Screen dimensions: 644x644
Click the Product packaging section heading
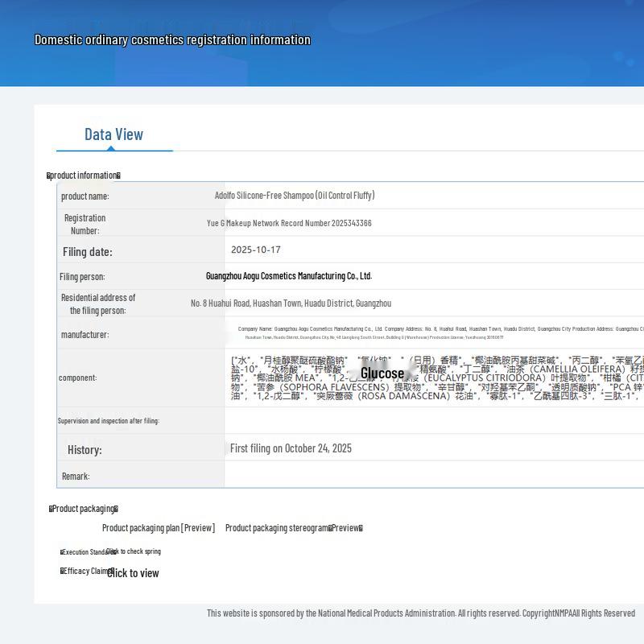tap(83, 509)
